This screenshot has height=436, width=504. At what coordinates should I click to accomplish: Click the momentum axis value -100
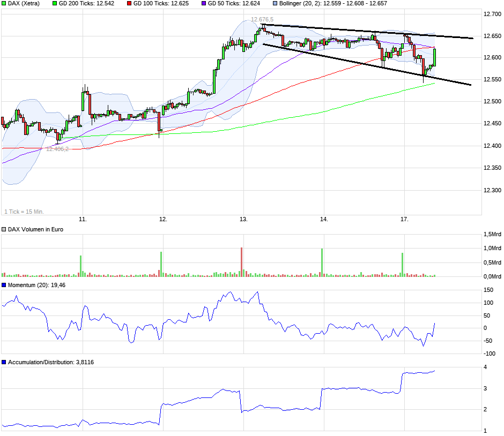490,354
